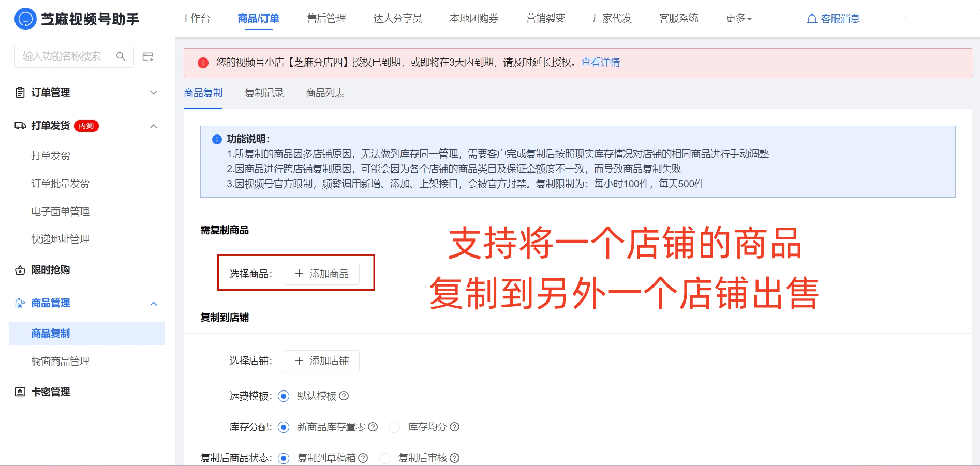This screenshot has width=980, height=466.
Task: Enable the 库存均分 option
Action: pyautogui.click(x=394, y=427)
